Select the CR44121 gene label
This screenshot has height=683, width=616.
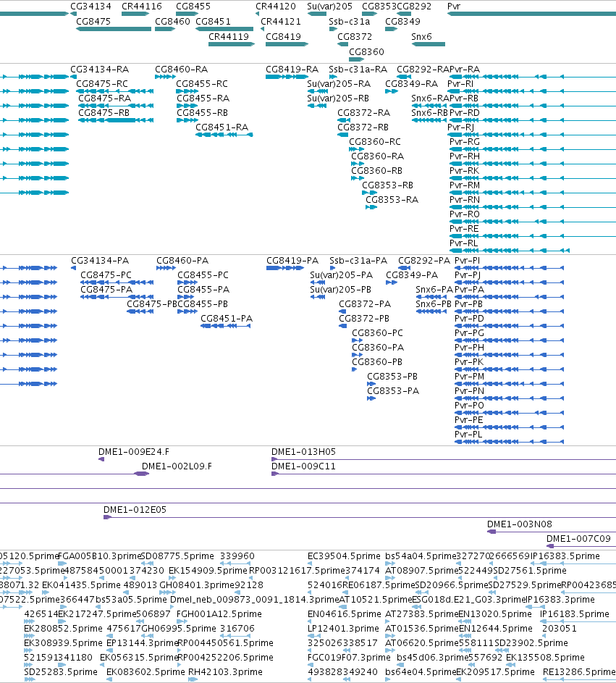[281, 21]
